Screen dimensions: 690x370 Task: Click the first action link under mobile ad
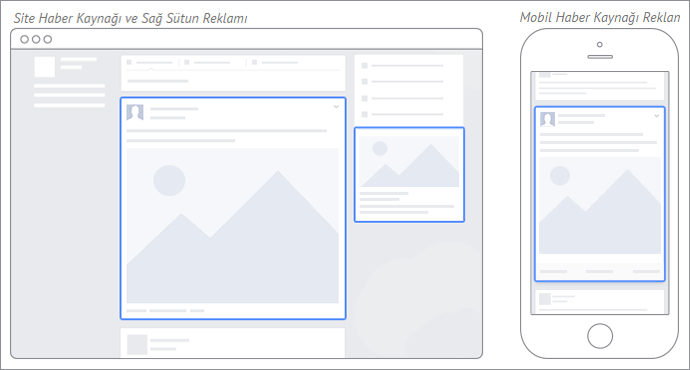click(x=553, y=271)
